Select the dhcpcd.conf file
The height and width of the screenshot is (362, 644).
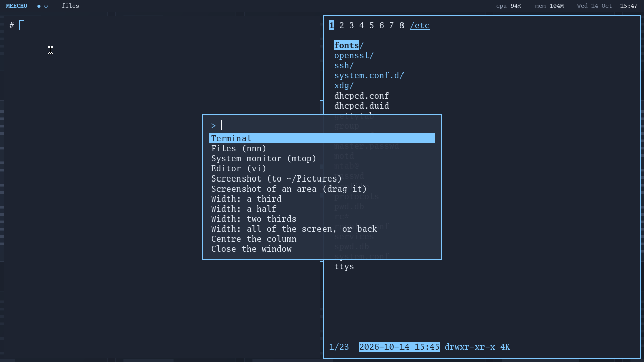pyautogui.click(x=362, y=96)
